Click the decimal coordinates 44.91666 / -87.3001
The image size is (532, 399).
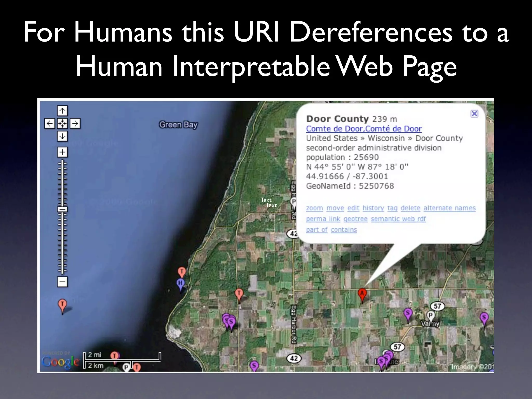(x=347, y=176)
